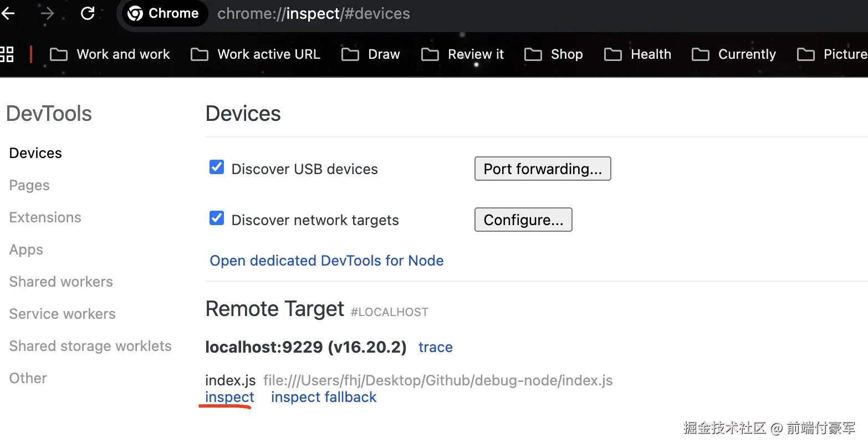The image size is (868, 448).
Task: Click the inspect link for index.js
Action: [229, 397]
